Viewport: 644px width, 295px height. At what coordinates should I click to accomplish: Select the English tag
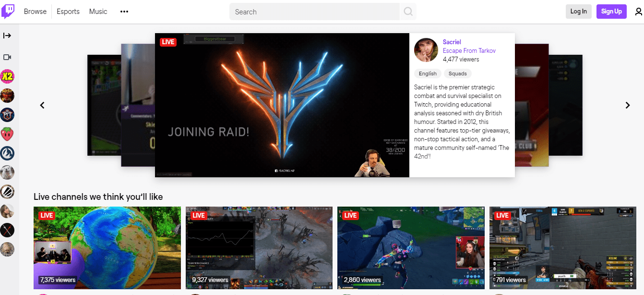[x=428, y=74]
